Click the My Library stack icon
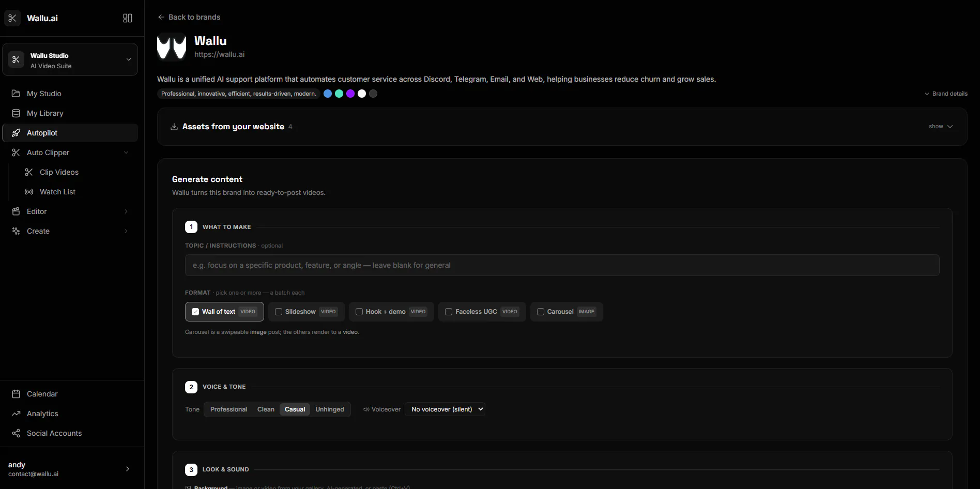The width and height of the screenshot is (980, 489). tap(16, 113)
